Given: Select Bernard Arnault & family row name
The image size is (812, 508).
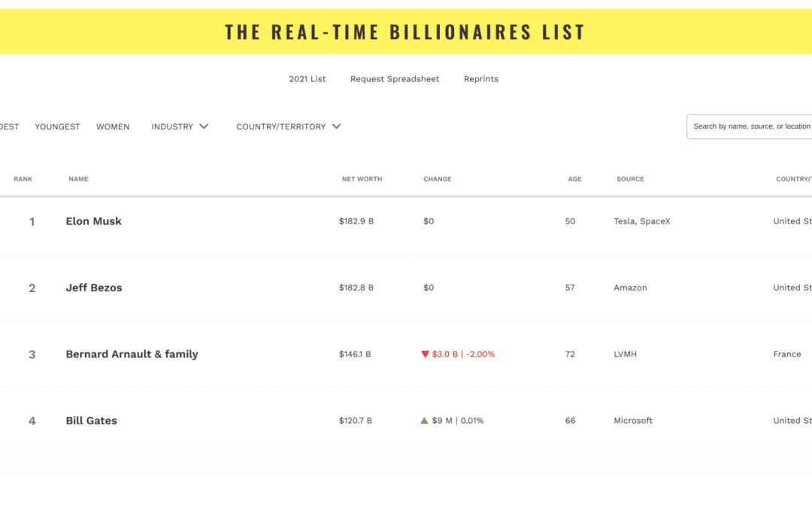Looking at the screenshot, I should pyautogui.click(x=132, y=354).
